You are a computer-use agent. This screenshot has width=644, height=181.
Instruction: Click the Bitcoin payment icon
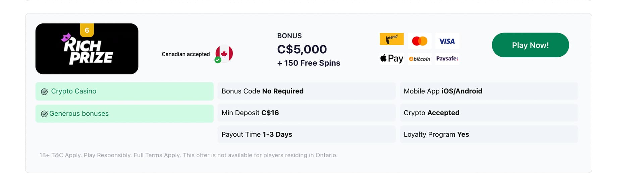pos(420,59)
